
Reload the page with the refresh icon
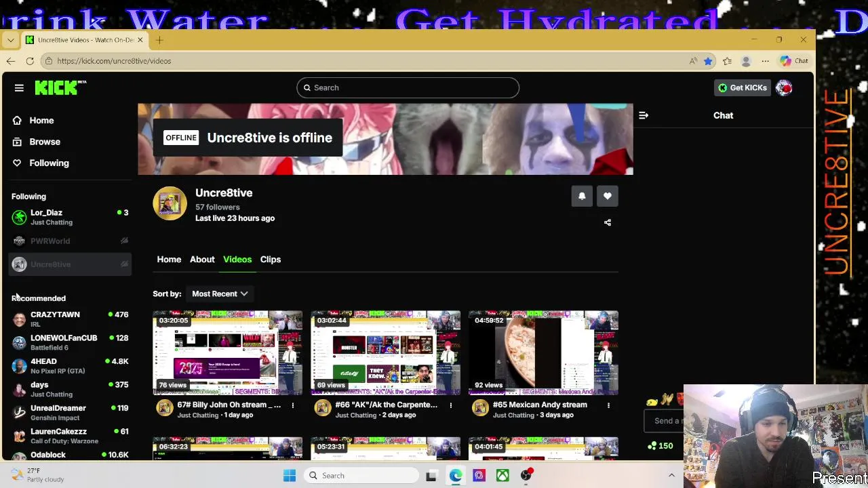[x=30, y=61]
